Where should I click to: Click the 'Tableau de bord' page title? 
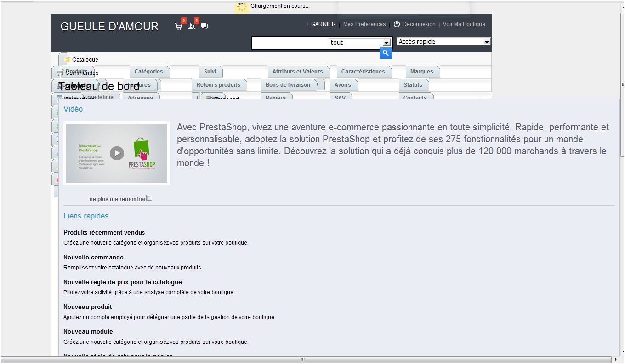point(99,86)
